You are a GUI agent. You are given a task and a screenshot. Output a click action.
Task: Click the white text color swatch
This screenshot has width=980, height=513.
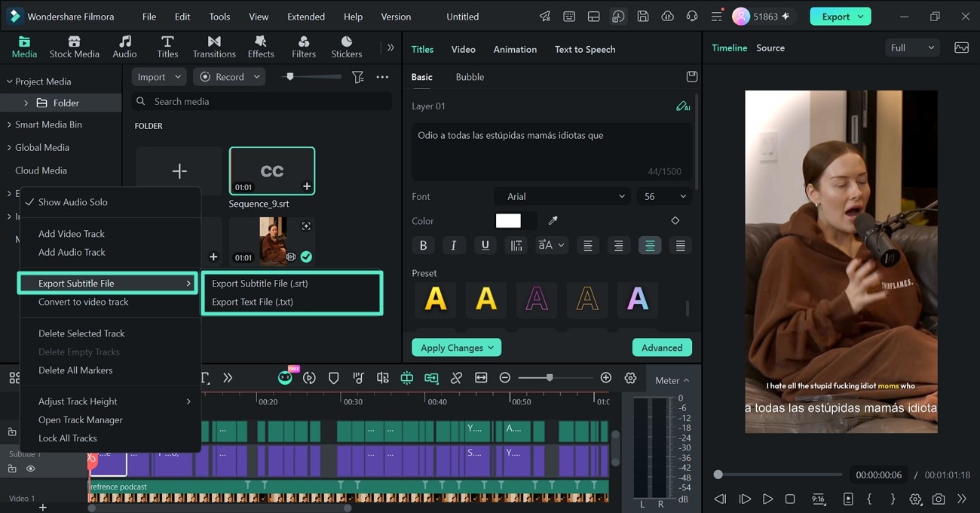tap(508, 221)
